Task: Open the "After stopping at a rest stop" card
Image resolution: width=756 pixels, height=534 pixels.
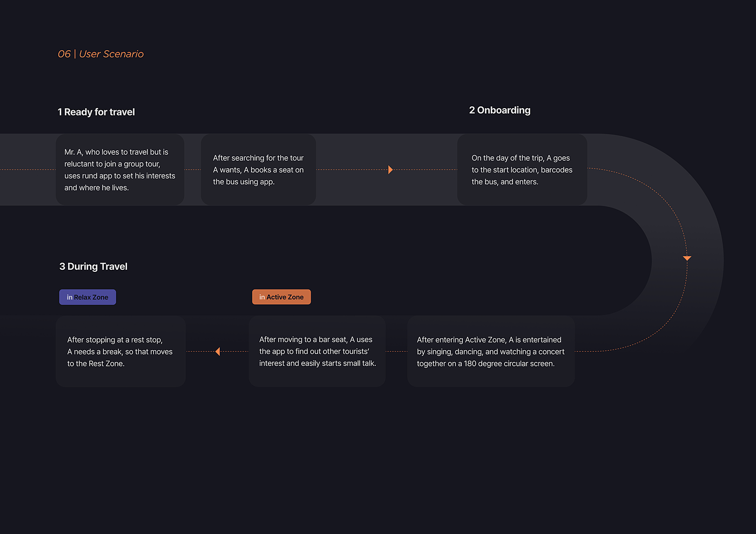Action: coord(120,351)
